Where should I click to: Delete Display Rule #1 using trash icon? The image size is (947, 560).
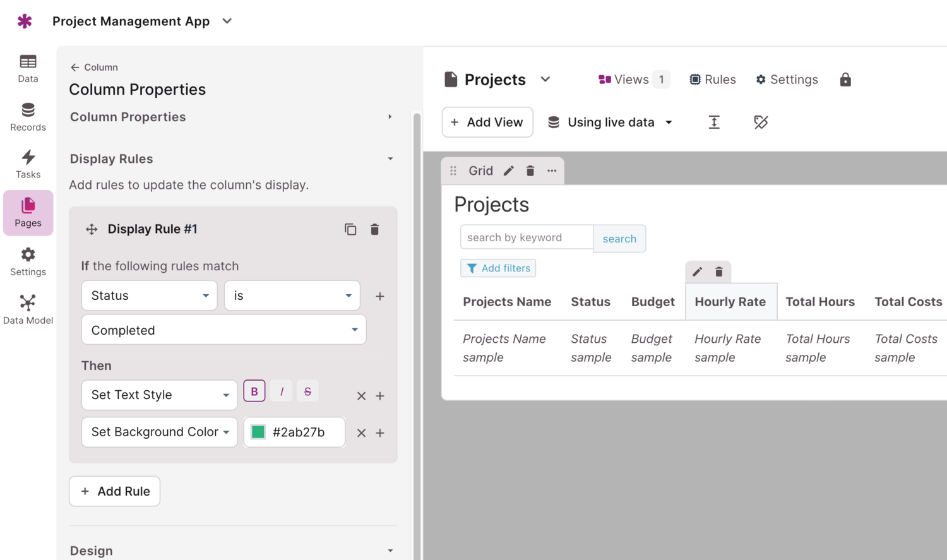(374, 229)
